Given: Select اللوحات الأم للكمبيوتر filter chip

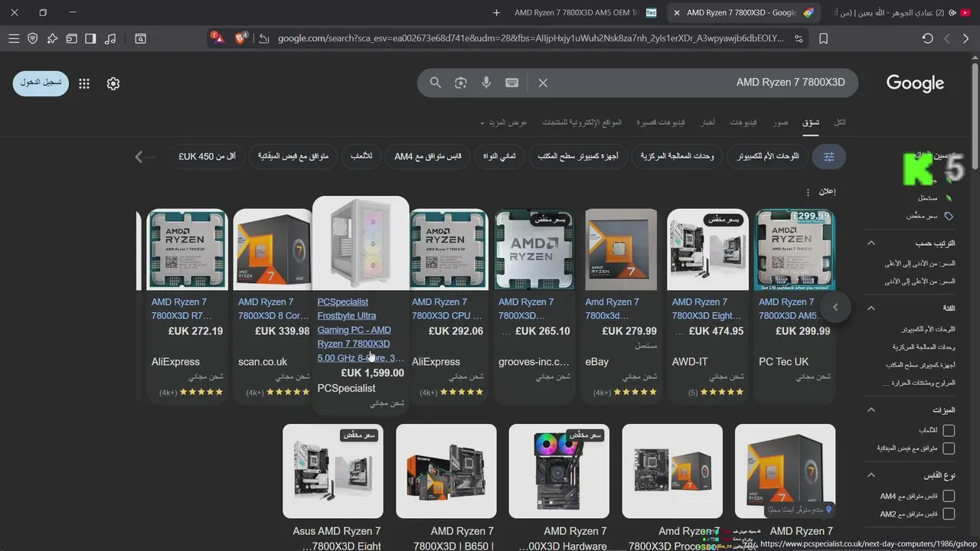Looking at the screenshot, I should coord(768,156).
